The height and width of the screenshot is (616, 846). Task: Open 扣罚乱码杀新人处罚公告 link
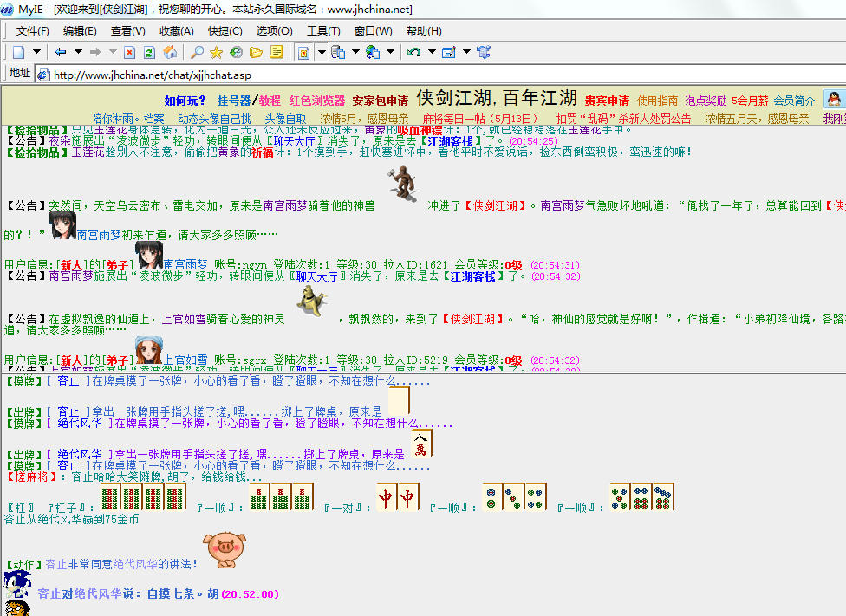(623, 120)
